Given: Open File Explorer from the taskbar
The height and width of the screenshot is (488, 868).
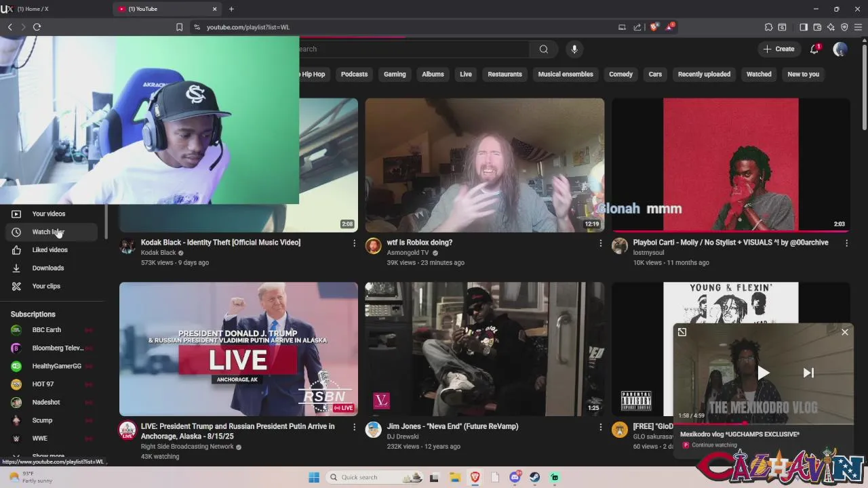Looking at the screenshot, I should (x=455, y=477).
